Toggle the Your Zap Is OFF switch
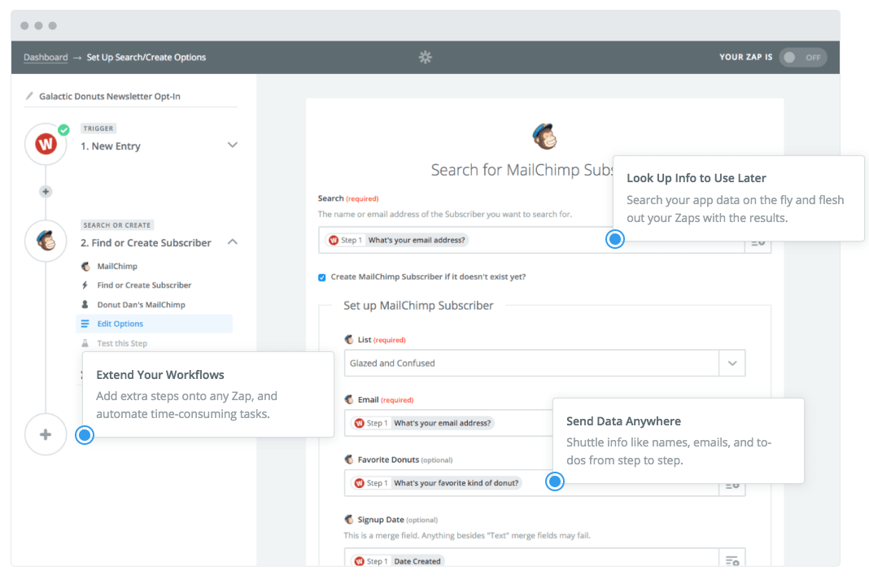 (802, 57)
